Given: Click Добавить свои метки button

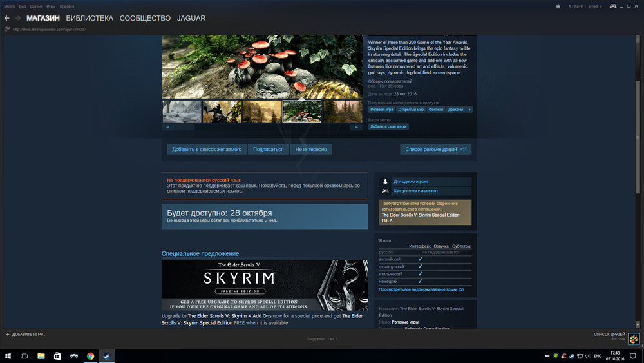Looking at the screenshot, I should tap(388, 126).
